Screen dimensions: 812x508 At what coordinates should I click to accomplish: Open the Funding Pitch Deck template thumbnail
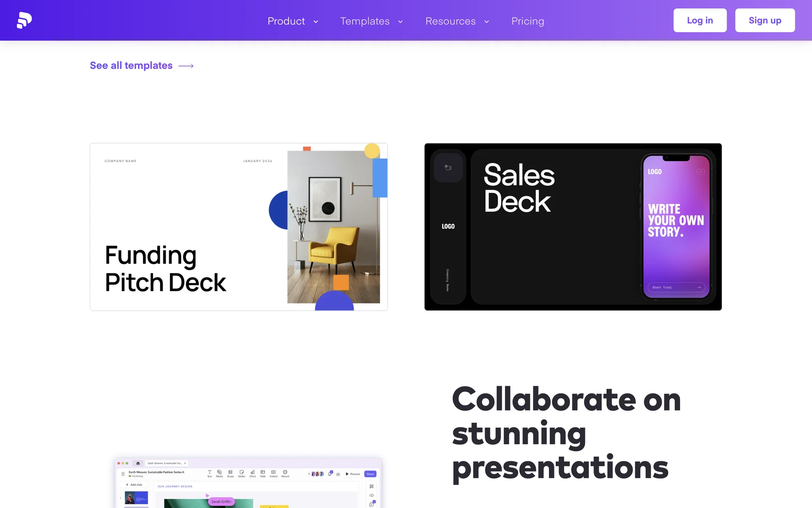[x=239, y=227]
